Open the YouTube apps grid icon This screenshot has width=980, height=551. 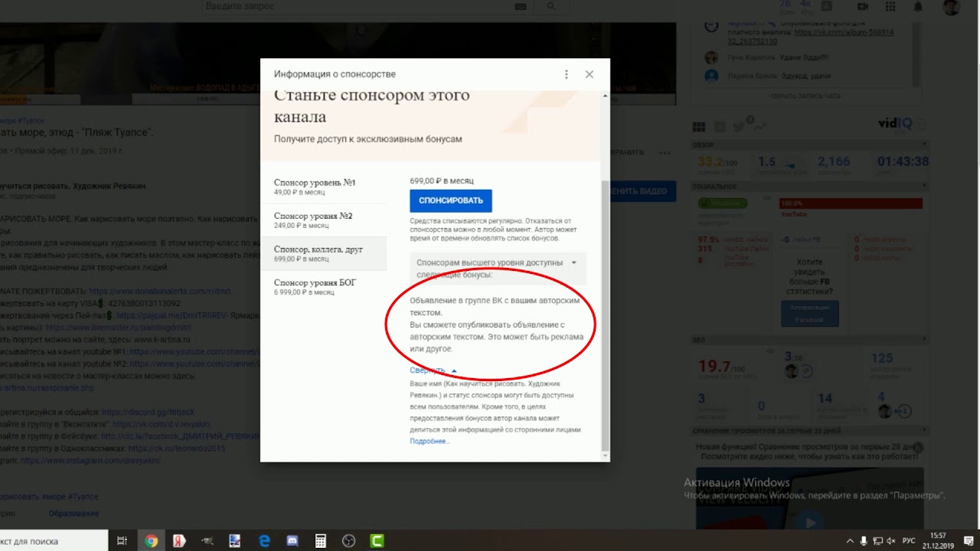coord(890,7)
